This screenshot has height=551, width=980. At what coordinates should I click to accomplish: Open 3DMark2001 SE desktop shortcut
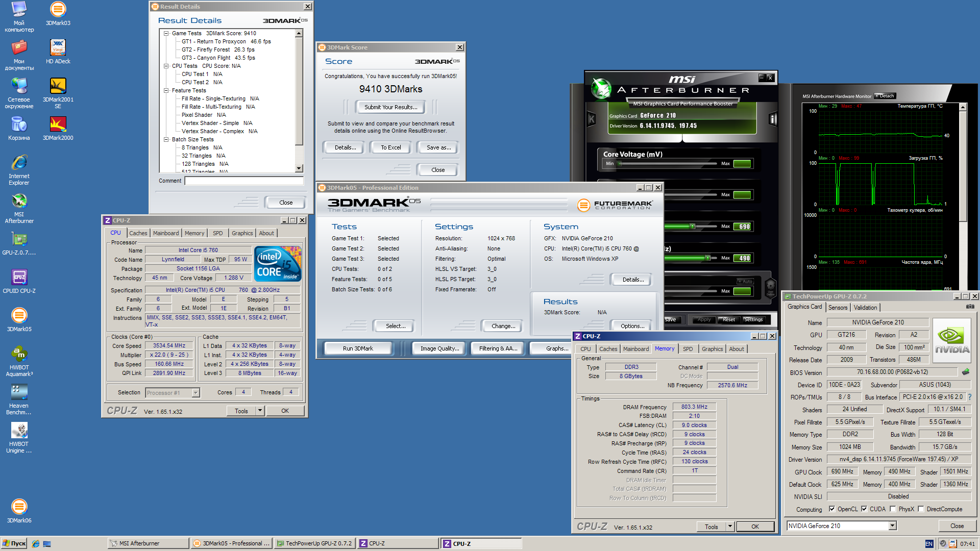58,93
